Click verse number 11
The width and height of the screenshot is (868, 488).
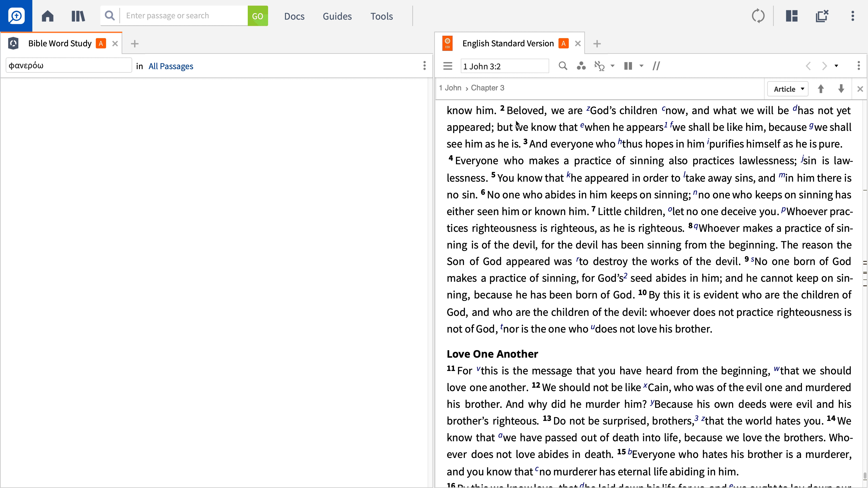(451, 368)
